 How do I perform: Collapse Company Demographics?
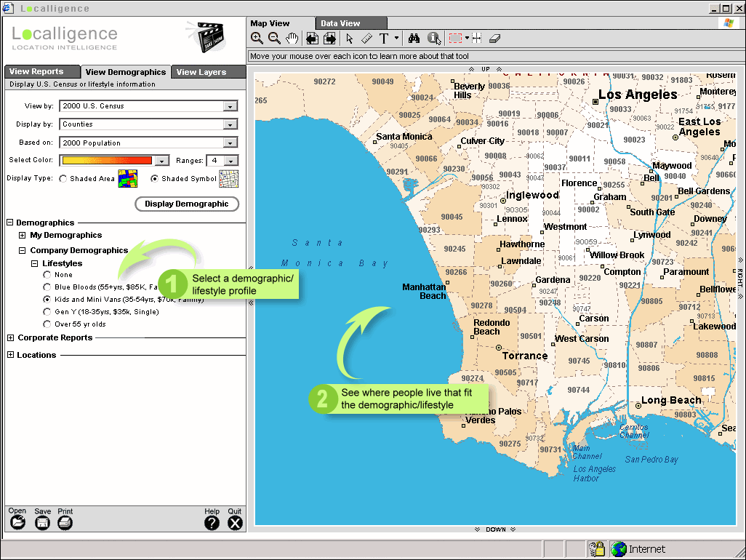click(23, 250)
